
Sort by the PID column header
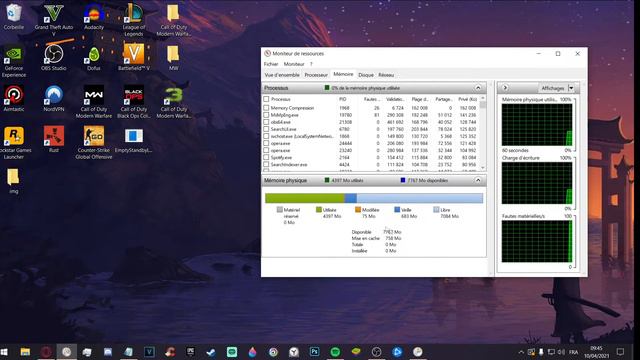click(x=342, y=99)
